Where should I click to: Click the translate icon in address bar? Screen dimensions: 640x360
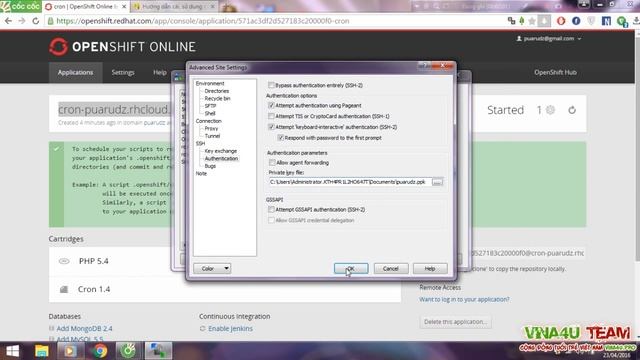coord(511,21)
